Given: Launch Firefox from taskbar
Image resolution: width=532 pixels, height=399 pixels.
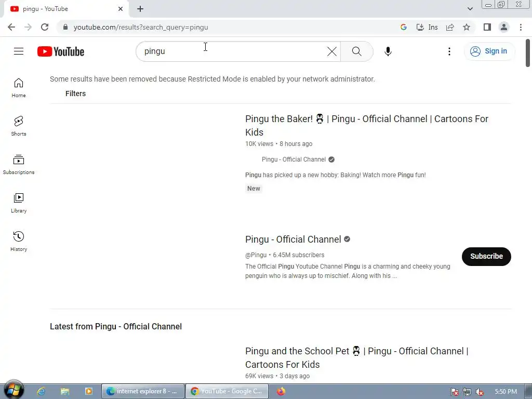Looking at the screenshot, I should click(281, 392).
